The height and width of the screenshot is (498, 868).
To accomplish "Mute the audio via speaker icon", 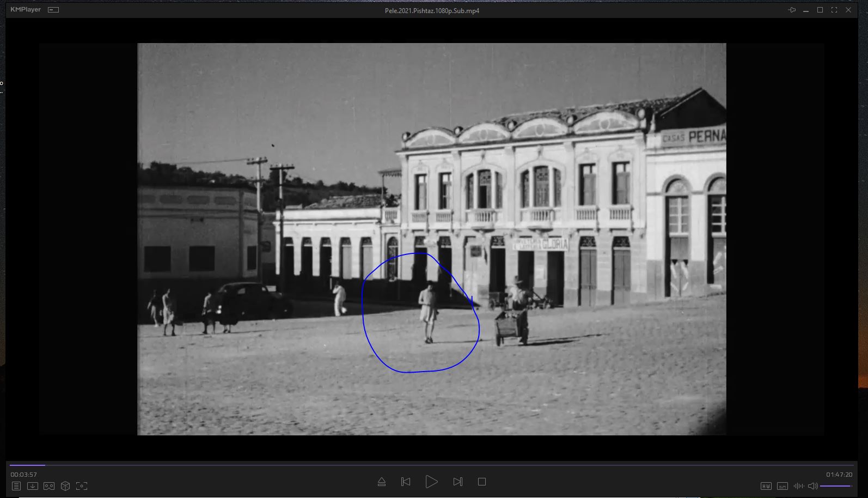I will pos(812,486).
